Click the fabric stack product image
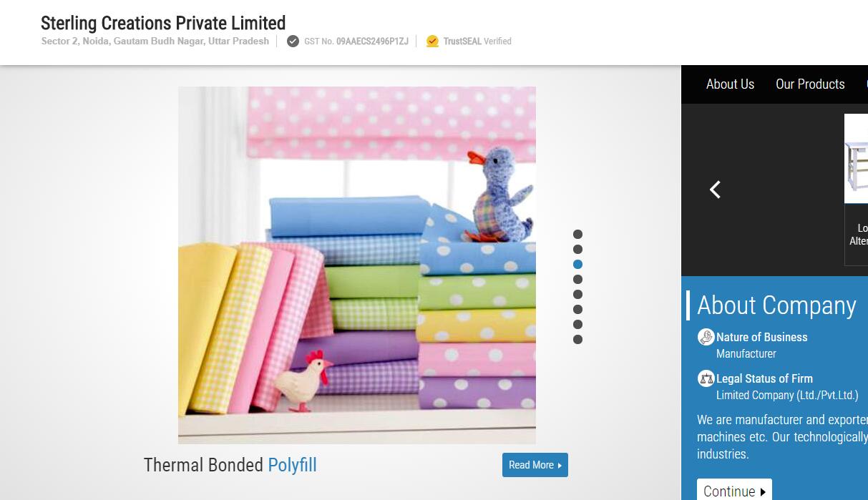 point(357,265)
